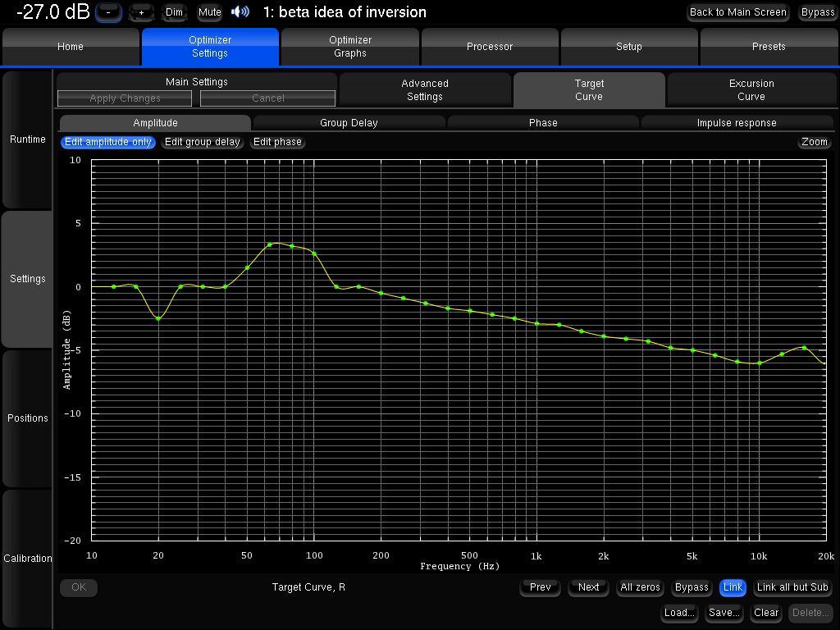Toggle the Mute button
This screenshot has height=630, width=840.
[x=210, y=12]
